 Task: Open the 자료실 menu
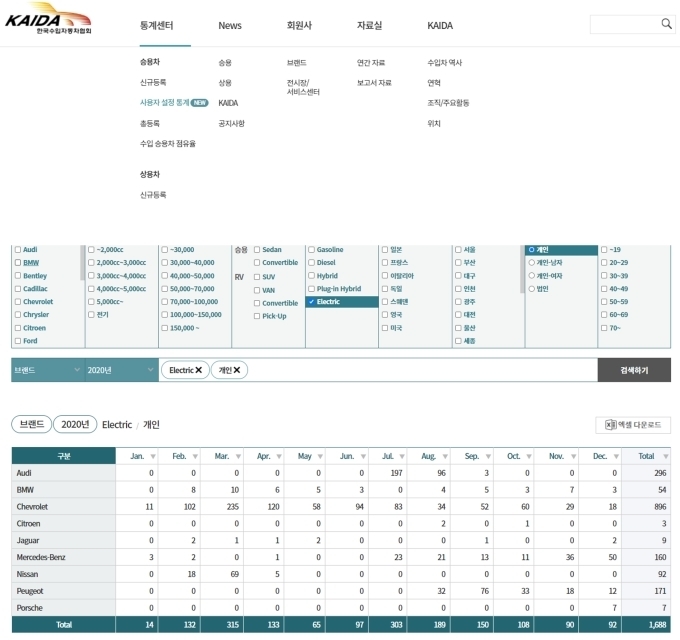pyautogui.click(x=369, y=26)
